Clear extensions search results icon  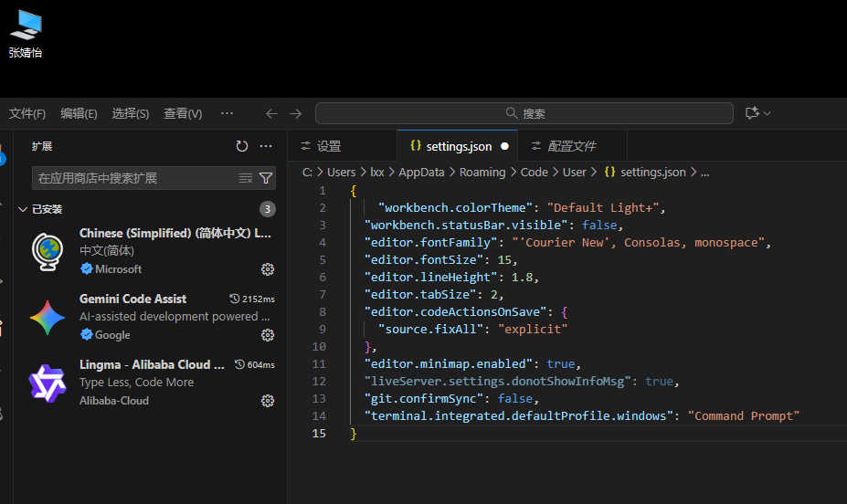click(x=245, y=178)
